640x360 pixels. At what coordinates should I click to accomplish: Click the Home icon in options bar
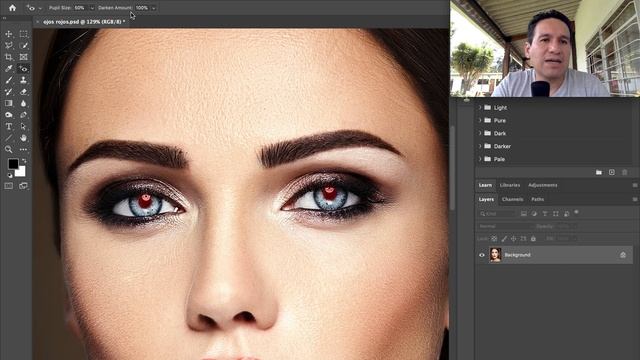tap(12, 8)
